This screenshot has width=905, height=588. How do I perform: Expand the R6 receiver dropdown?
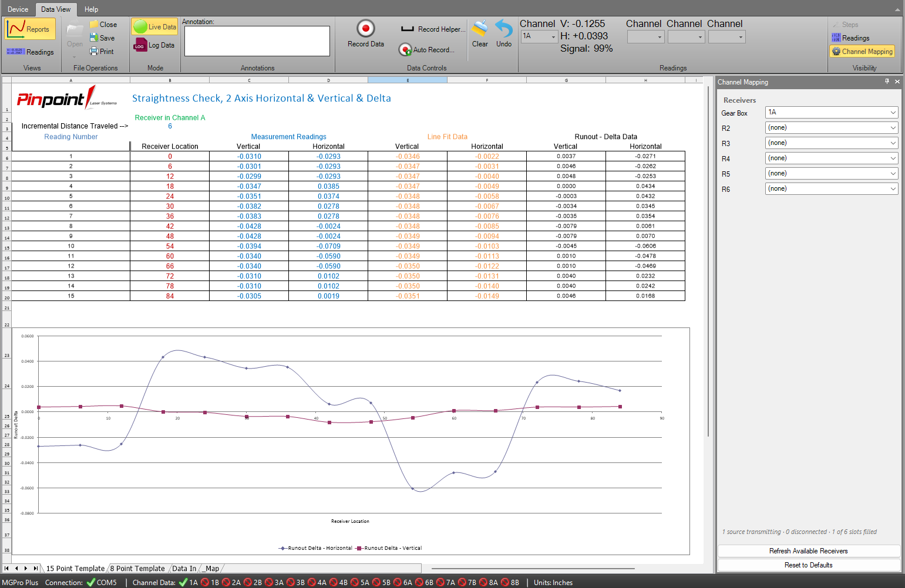(832, 188)
